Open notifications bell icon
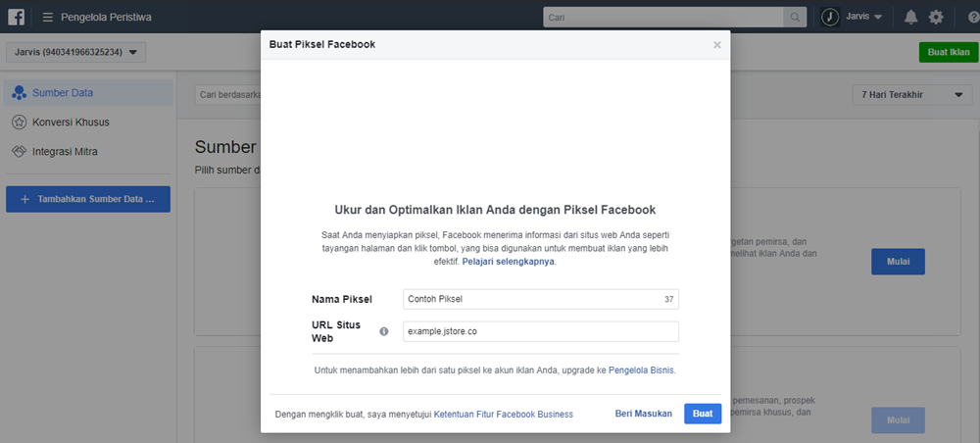 [910, 17]
